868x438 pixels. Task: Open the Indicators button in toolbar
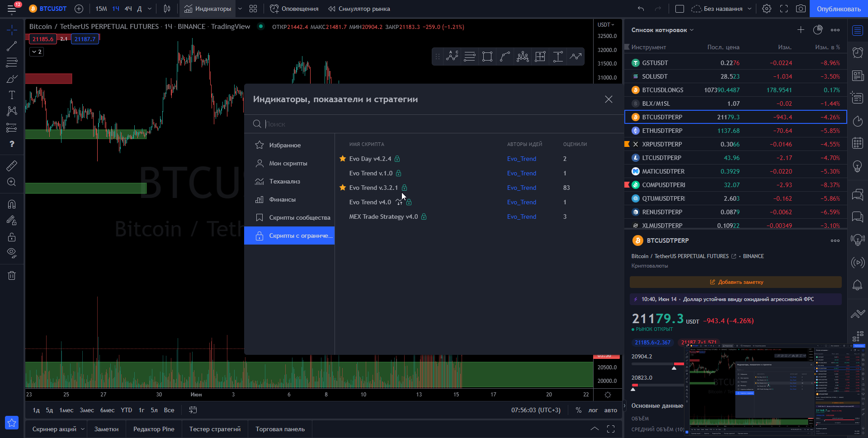208,9
